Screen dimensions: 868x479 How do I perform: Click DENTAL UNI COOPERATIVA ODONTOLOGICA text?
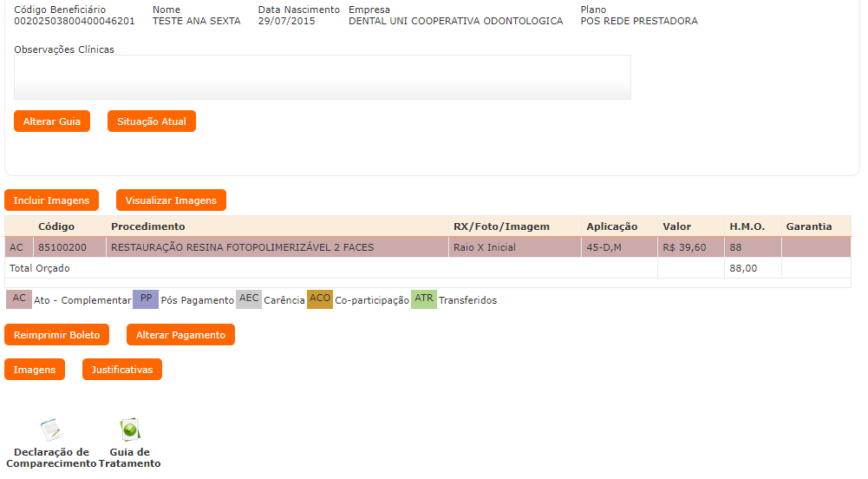[455, 21]
